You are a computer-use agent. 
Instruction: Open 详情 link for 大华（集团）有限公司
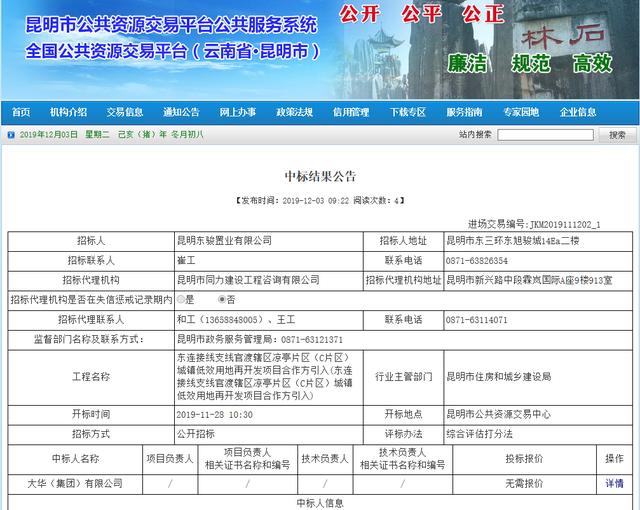click(614, 484)
